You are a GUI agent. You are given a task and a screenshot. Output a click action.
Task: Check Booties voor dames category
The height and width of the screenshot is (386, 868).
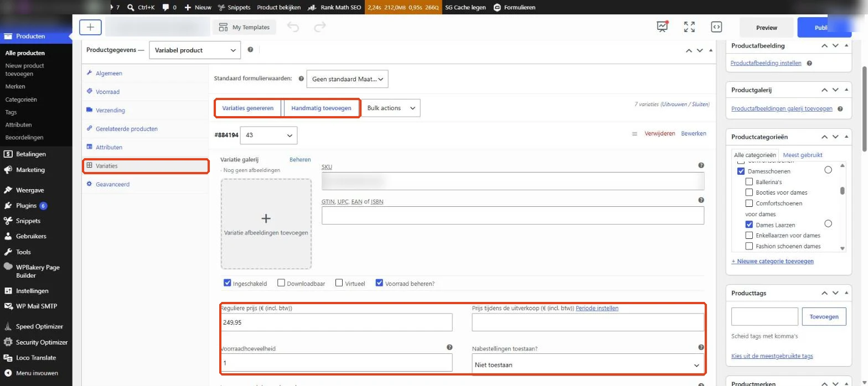[x=749, y=192]
